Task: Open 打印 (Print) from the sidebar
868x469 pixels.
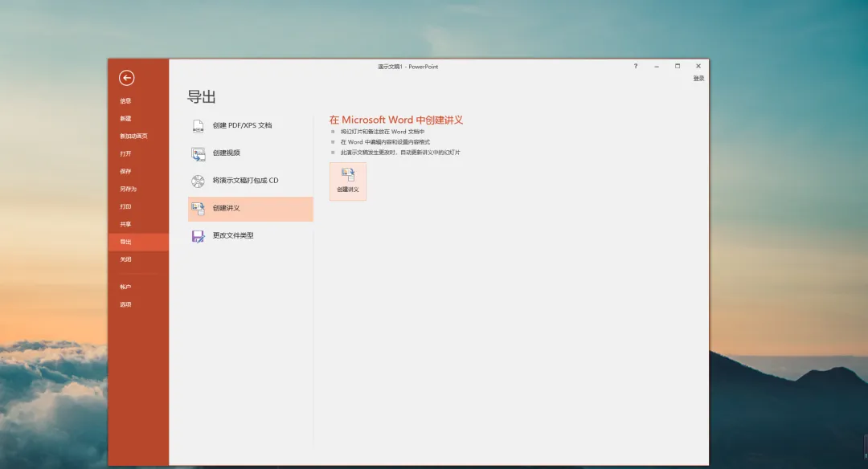Action: (x=138, y=207)
